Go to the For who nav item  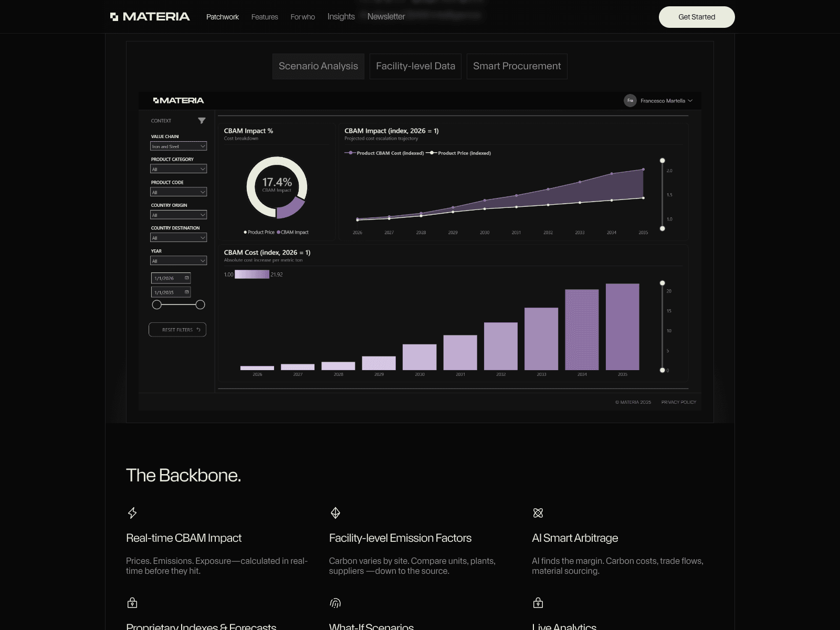point(303,17)
